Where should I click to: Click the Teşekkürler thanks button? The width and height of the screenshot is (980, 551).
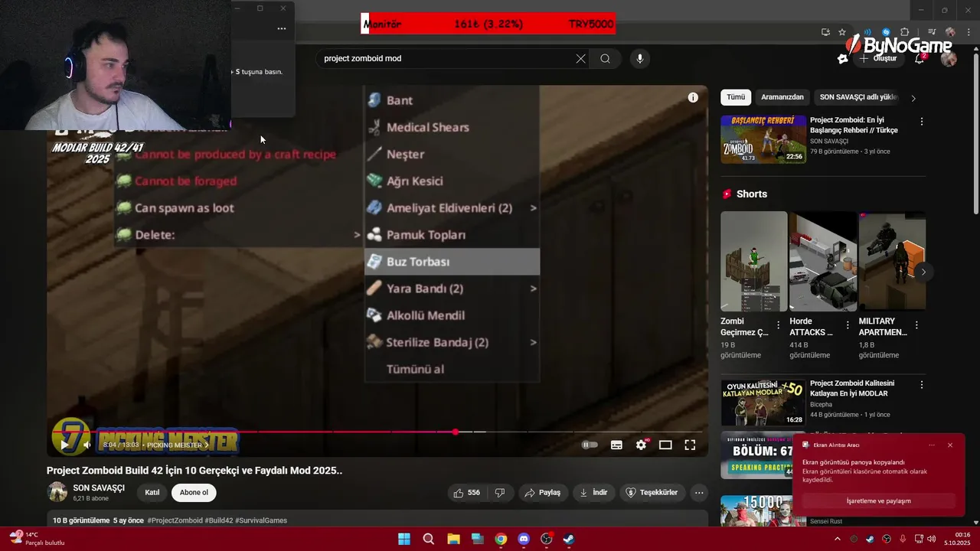(652, 492)
